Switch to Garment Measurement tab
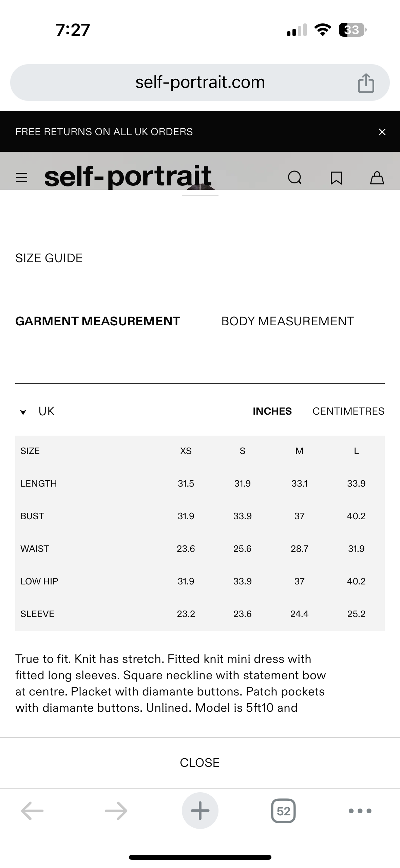 98,321
